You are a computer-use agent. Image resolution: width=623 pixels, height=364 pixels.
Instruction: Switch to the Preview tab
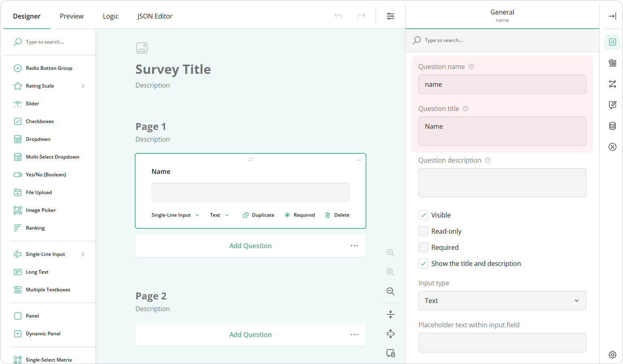click(71, 16)
